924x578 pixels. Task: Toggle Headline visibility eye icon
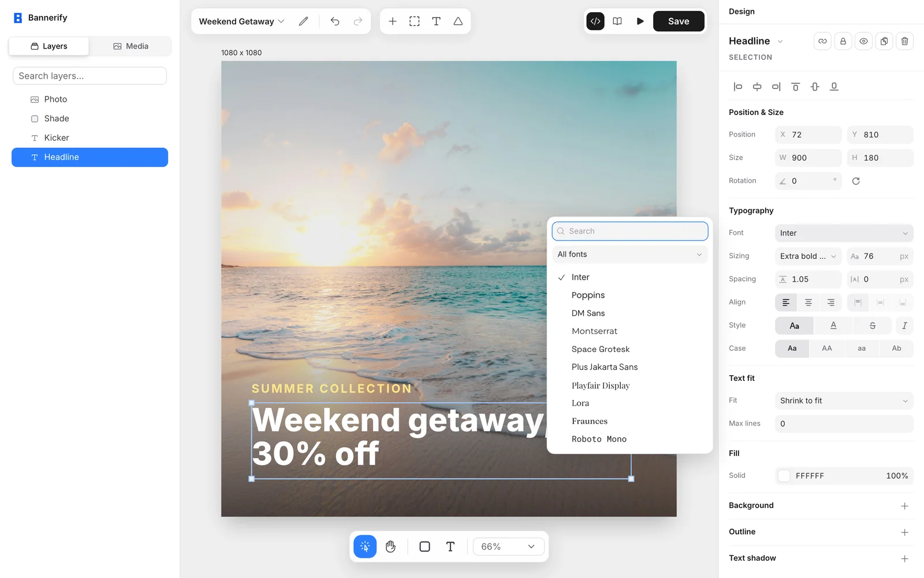[864, 41]
